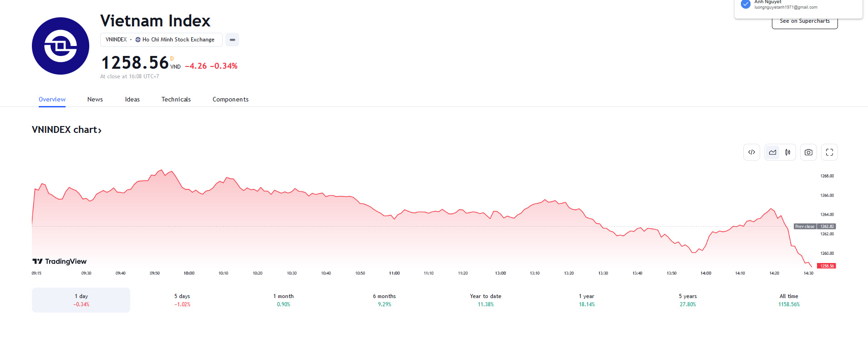Pick the All time range
Screen dimensions: 868x339
tap(789, 300)
